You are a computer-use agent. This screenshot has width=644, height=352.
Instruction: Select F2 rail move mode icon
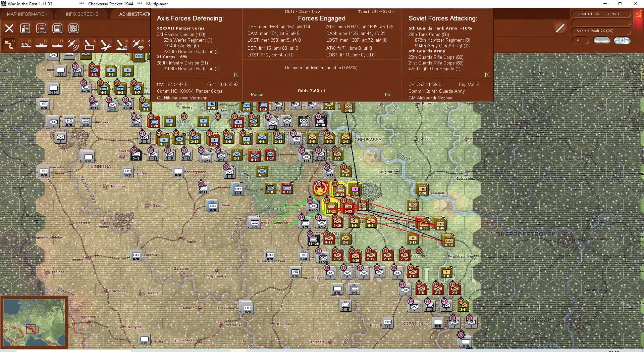coord(25,44)
